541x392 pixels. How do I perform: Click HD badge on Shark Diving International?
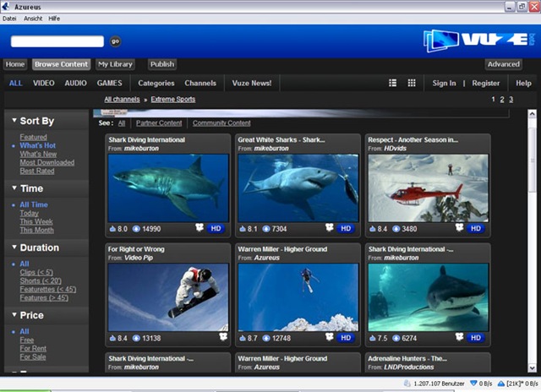[x=216, y=228]
